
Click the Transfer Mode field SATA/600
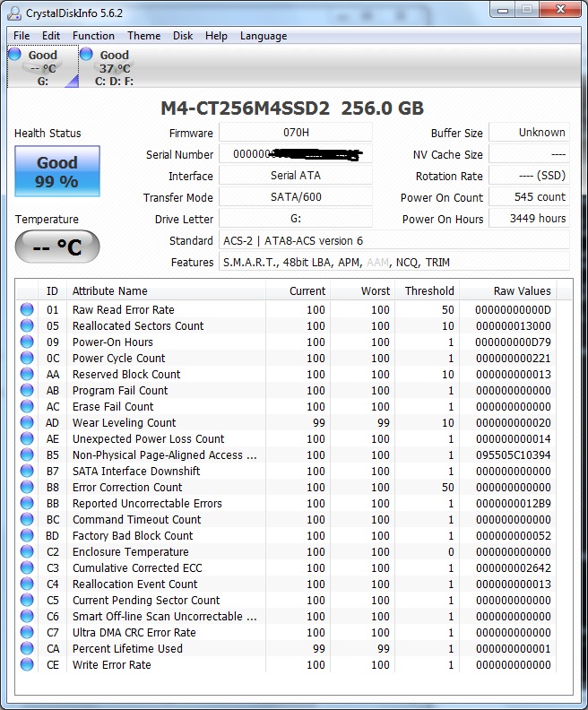point(296,197)
